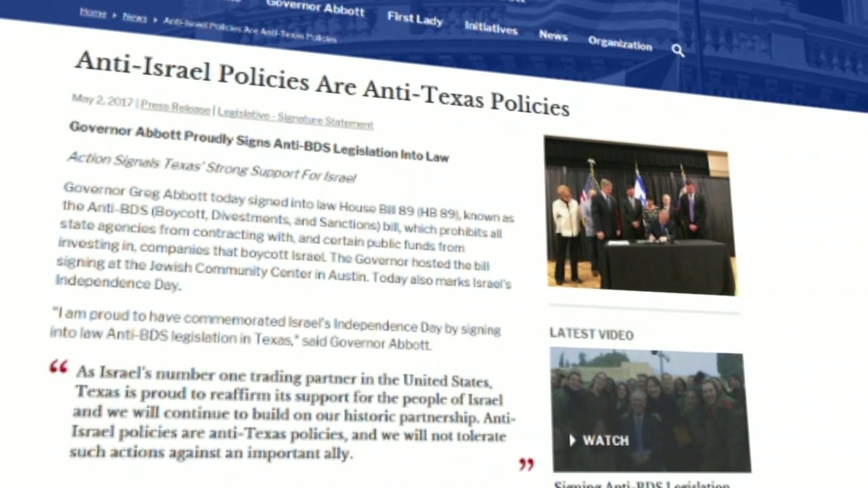868x488 pixels.
Task: Click the red opening quotation mark icon
Action: (59, 368)
